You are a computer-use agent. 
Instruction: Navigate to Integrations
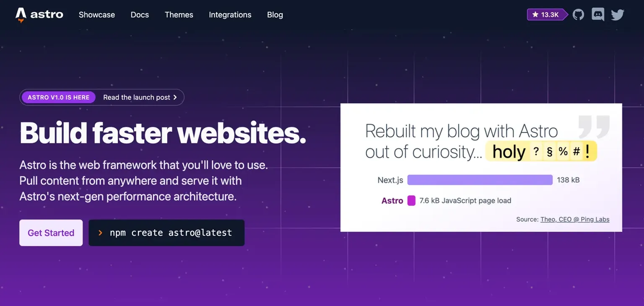click(230, 15)
